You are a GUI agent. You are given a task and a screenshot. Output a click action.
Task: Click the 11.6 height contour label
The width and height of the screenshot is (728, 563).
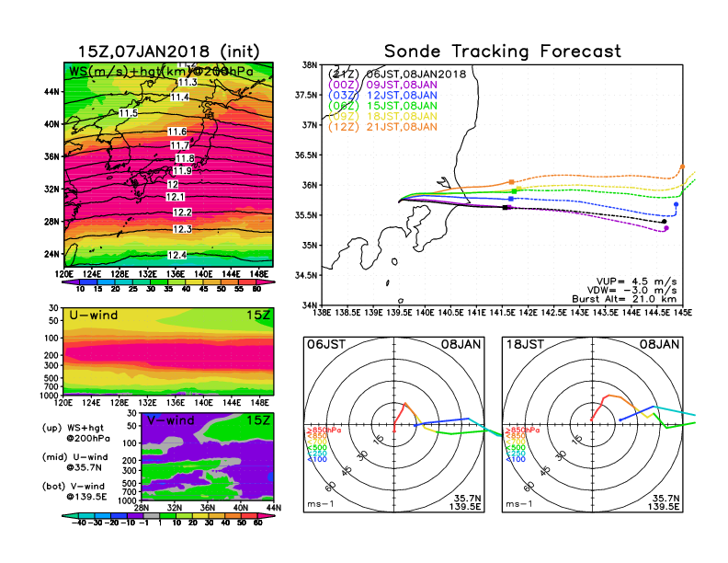pyautogui.click(x=176, y=132)
